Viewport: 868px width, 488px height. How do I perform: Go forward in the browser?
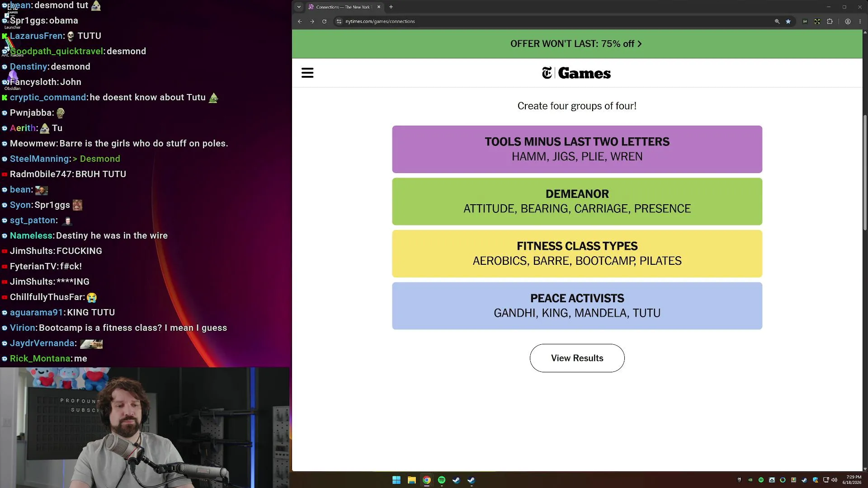click(x=312, y=21)
